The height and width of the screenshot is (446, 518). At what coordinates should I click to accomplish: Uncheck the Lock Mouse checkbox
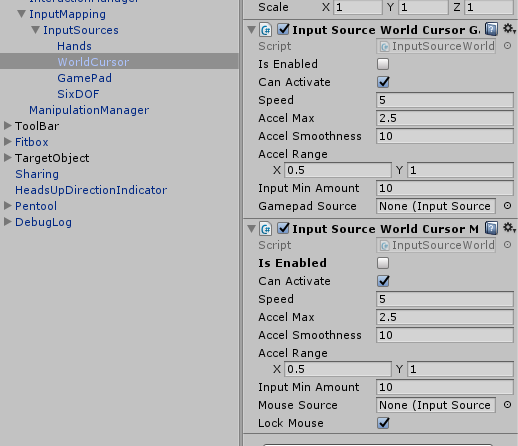[383, 423]
